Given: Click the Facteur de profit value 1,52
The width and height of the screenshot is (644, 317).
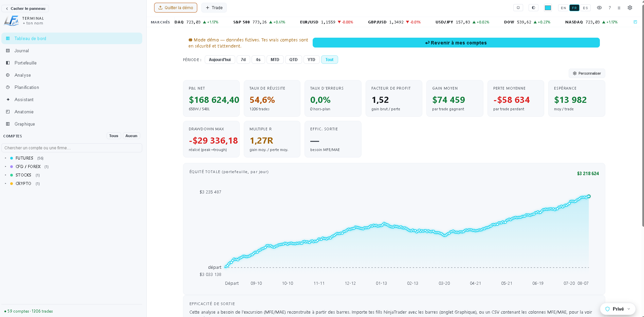Looking at the screenshot, I should pos(380,100).
